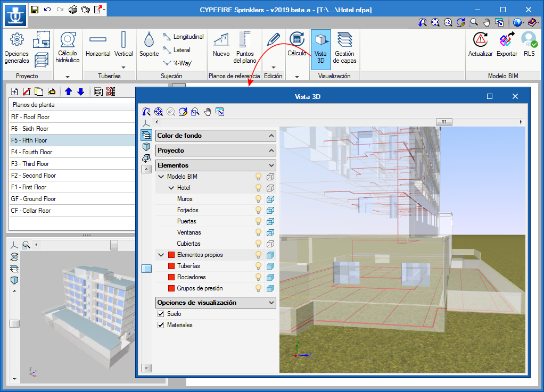Toggle Cubiertas wireframe cube icon
The image size is (544, 392).
(270, 244)
